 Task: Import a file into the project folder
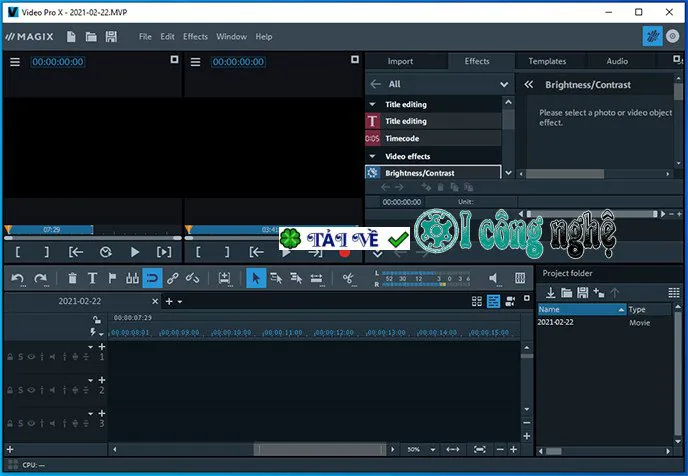pyautogui.click(x=550, y=293)
